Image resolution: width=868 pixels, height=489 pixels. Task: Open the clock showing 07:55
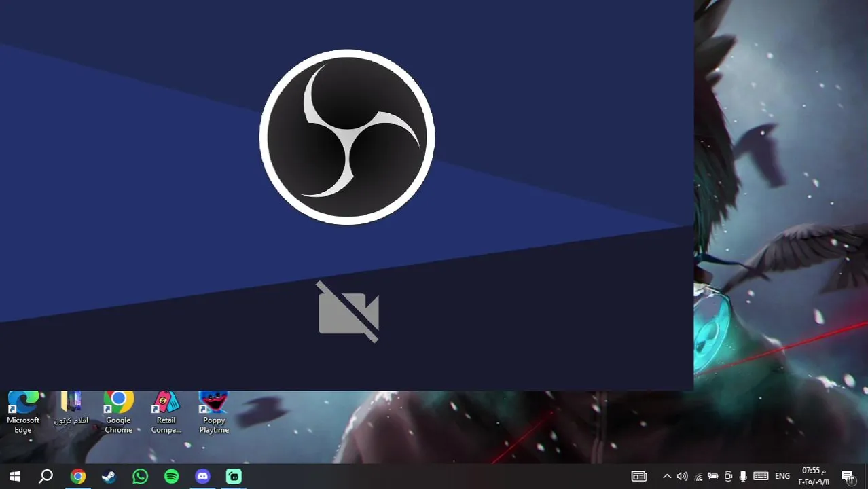[814, 476]
